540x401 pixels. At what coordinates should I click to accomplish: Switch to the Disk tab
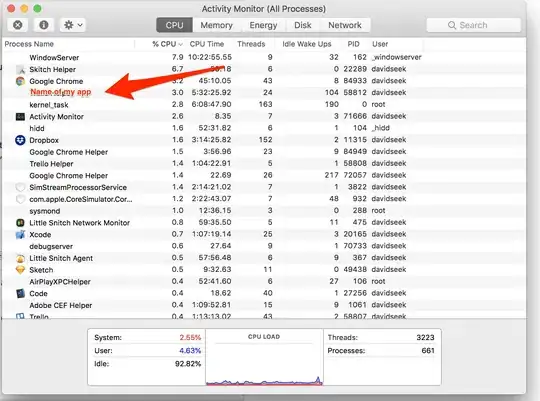tap(303, 25)
